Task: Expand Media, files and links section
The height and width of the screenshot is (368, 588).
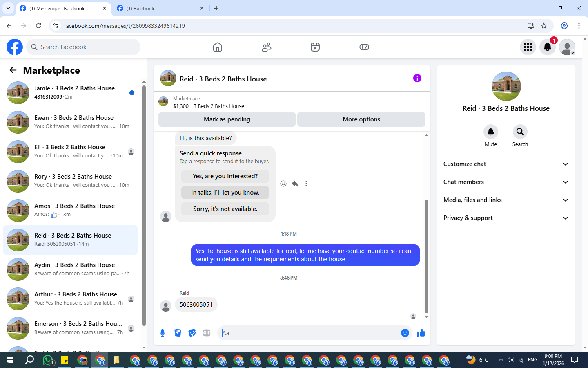Action: pos(506,200)
